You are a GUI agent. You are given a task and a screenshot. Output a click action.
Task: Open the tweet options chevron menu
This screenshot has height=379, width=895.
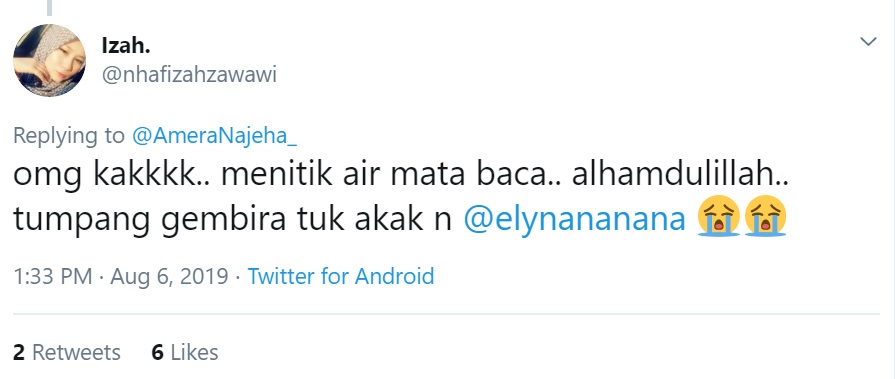click(868, 42)
